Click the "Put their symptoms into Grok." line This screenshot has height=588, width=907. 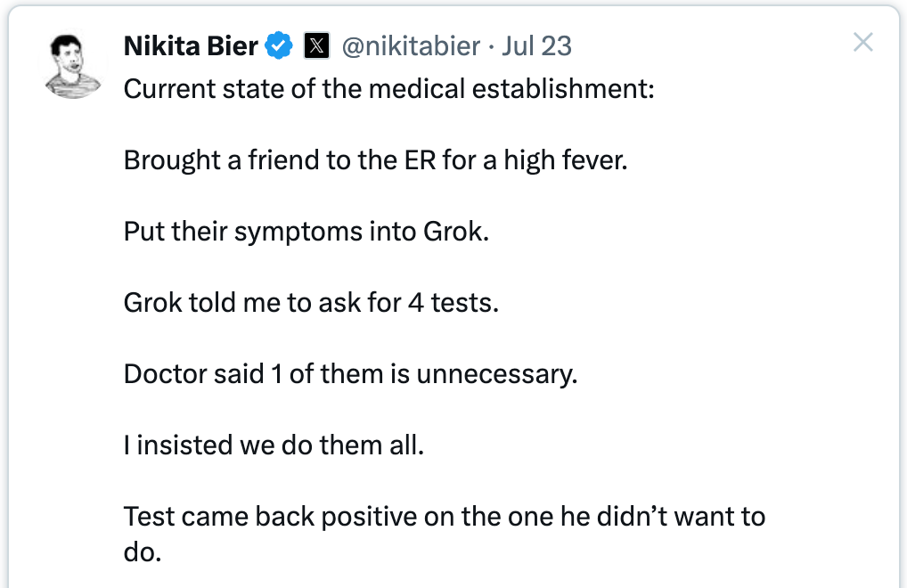tap(306, 232)
